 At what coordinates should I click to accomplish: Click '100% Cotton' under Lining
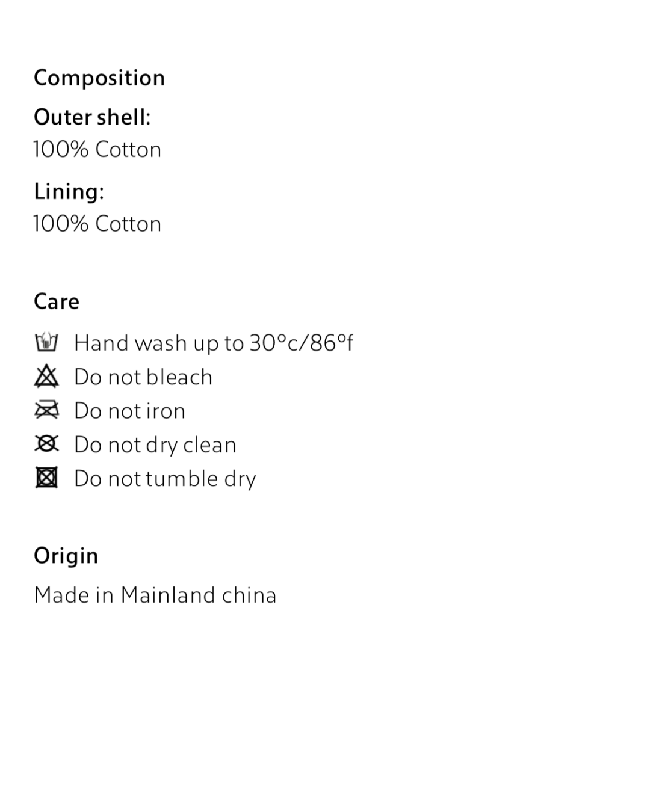click(x=97, y=224)
